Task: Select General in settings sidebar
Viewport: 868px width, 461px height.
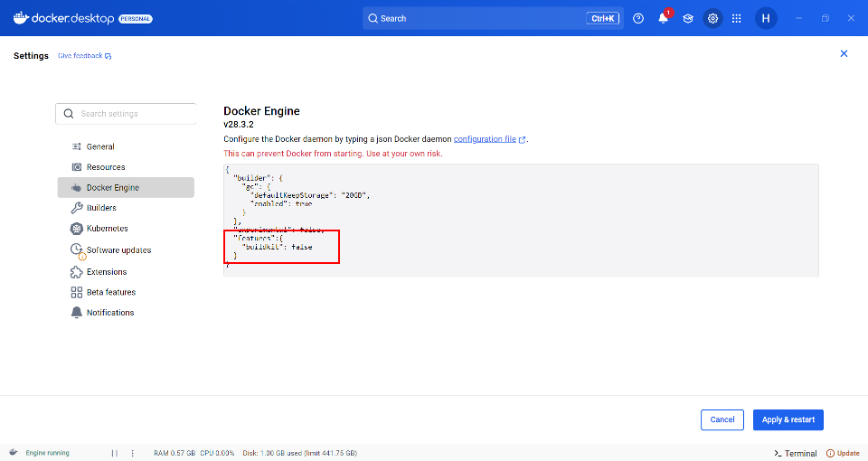Action: [x=99, y=146]
